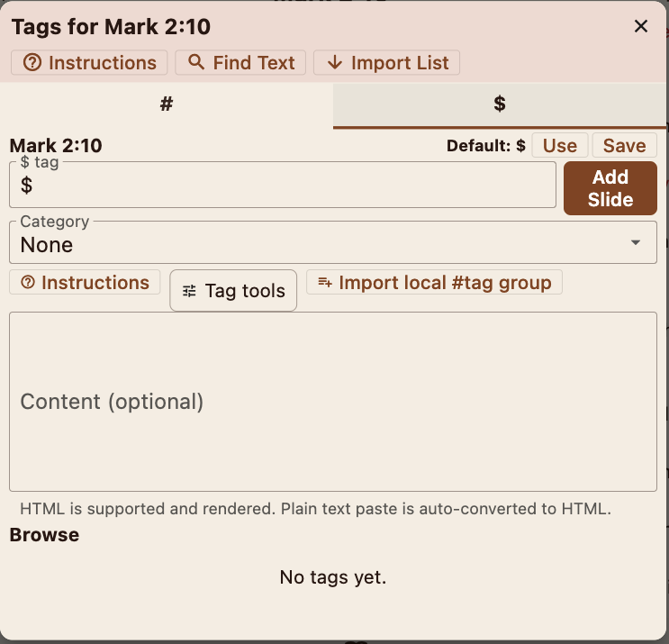Viewport: 669px width, 644px height.
Task: Click the Import List button
Action: [x=386, y=63]
